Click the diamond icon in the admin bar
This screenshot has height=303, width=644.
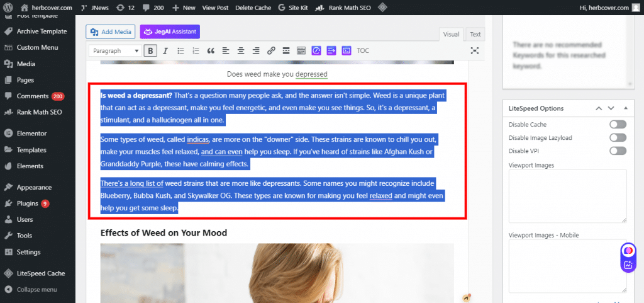[382, 8]
